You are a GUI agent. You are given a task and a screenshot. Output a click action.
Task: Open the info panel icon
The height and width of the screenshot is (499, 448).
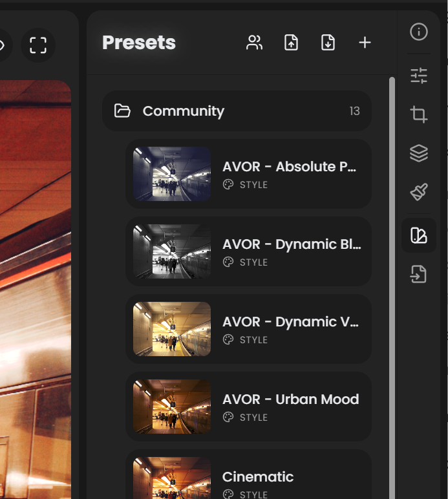click(x=419, y=32)
